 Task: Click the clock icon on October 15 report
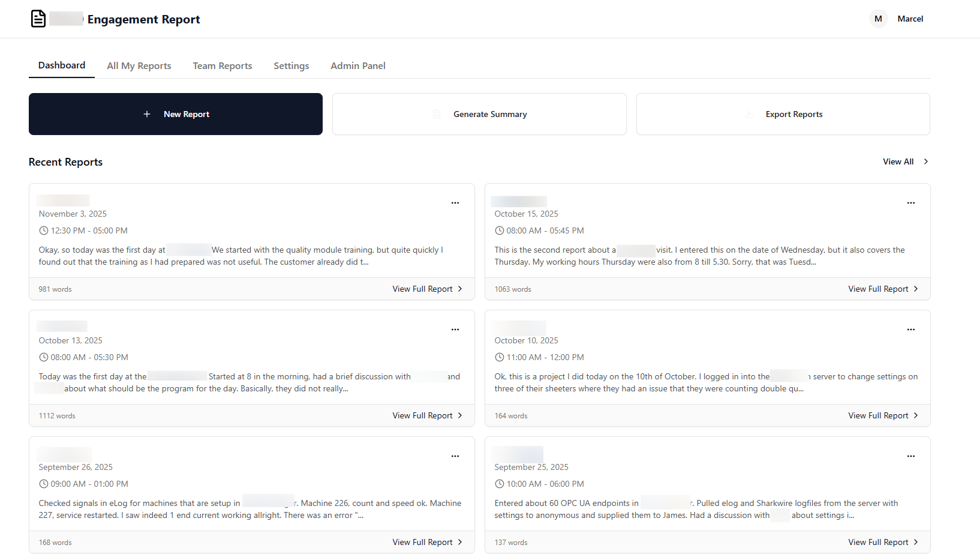(500, 230)
